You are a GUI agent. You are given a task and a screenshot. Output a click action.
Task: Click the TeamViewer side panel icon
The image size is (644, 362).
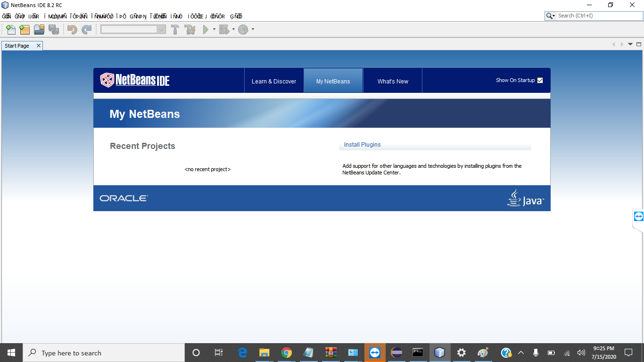[639, 216]
